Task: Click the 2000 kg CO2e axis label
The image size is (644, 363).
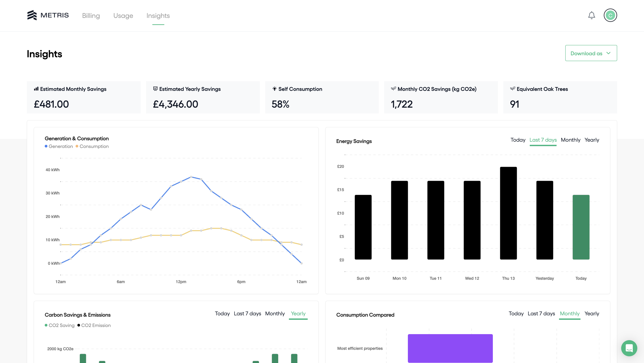Action: click(60, 349)
